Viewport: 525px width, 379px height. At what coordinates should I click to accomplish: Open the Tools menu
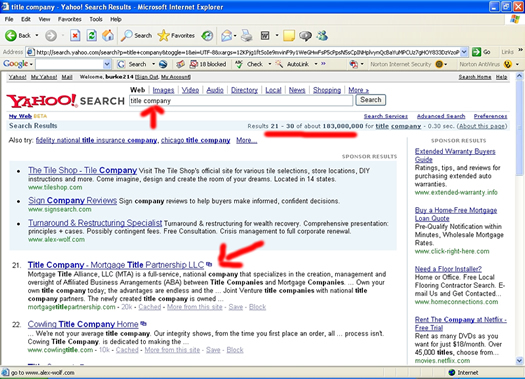(96, 19)
